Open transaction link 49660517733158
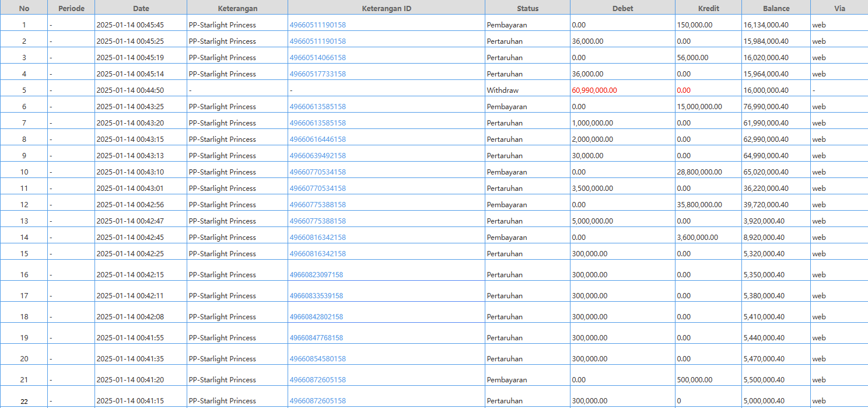The image size is (868, 408). 317,74
